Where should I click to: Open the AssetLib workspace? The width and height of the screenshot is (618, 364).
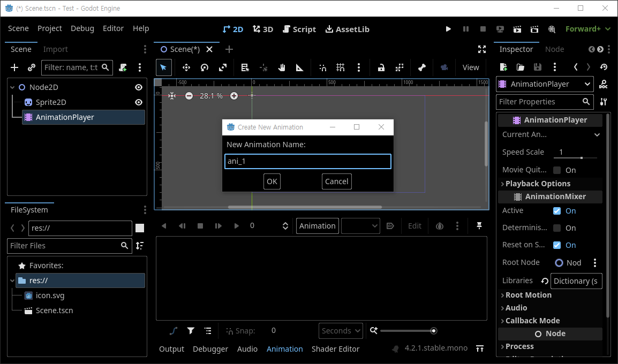click(x=347, y=29)
